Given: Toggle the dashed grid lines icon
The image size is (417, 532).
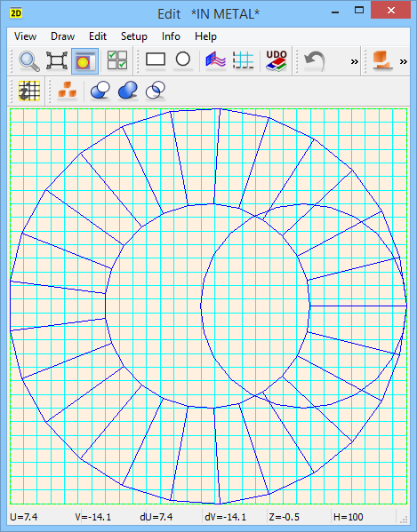Looking at the screenshot, I should tap(243, 60).
